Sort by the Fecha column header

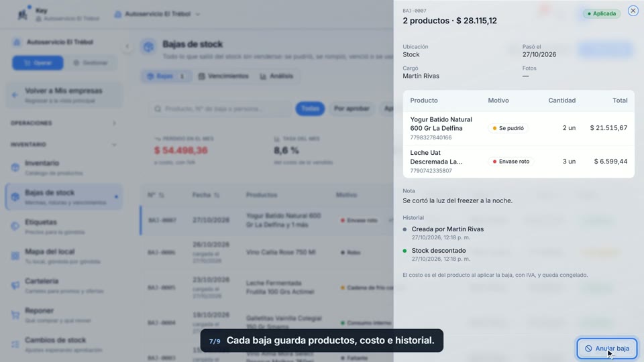tap(205, 195)
